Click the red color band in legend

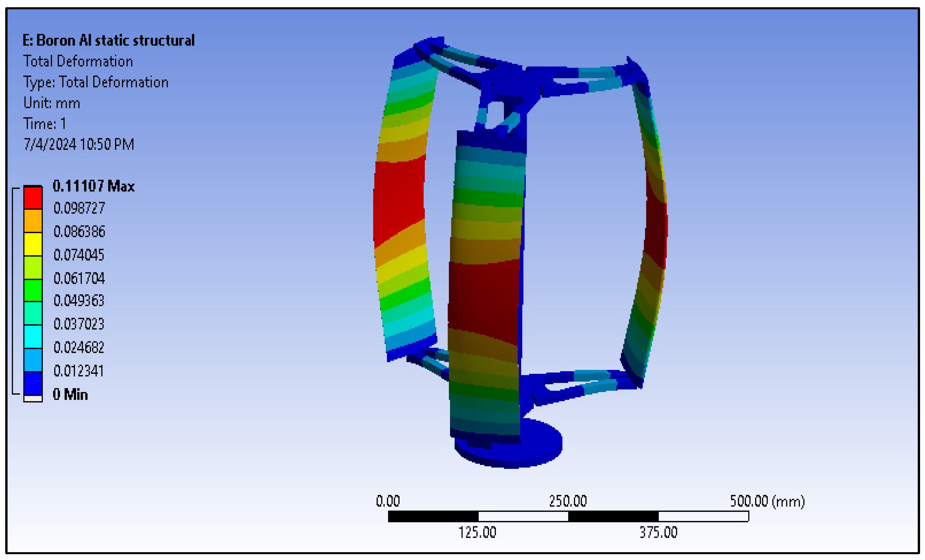[33, 198]
